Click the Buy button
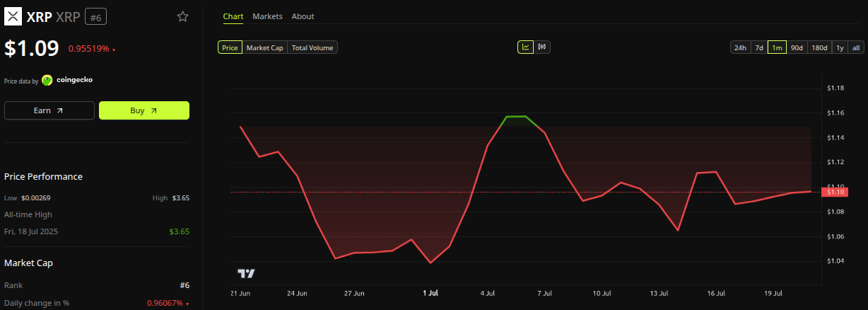Viewport: 868px width, 310px height. point(144,110)
